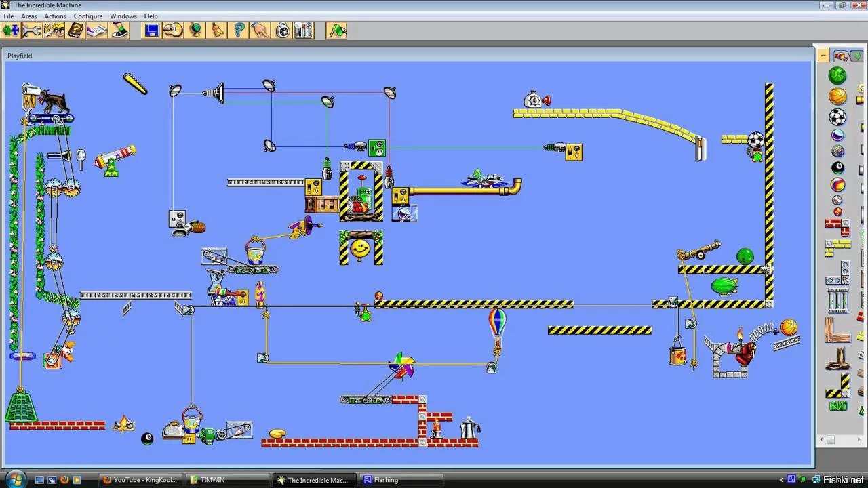Select the vine column wall part
This screenshot has height=488, width=868.
coord(837,300)
